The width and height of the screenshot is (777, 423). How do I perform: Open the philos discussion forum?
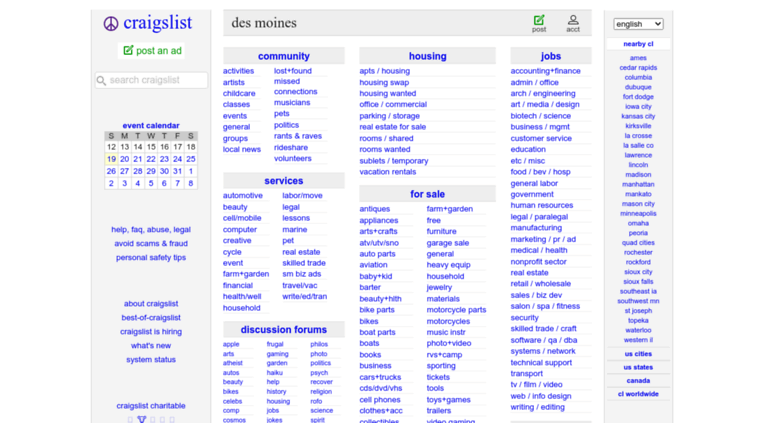[x=319, y=344]
